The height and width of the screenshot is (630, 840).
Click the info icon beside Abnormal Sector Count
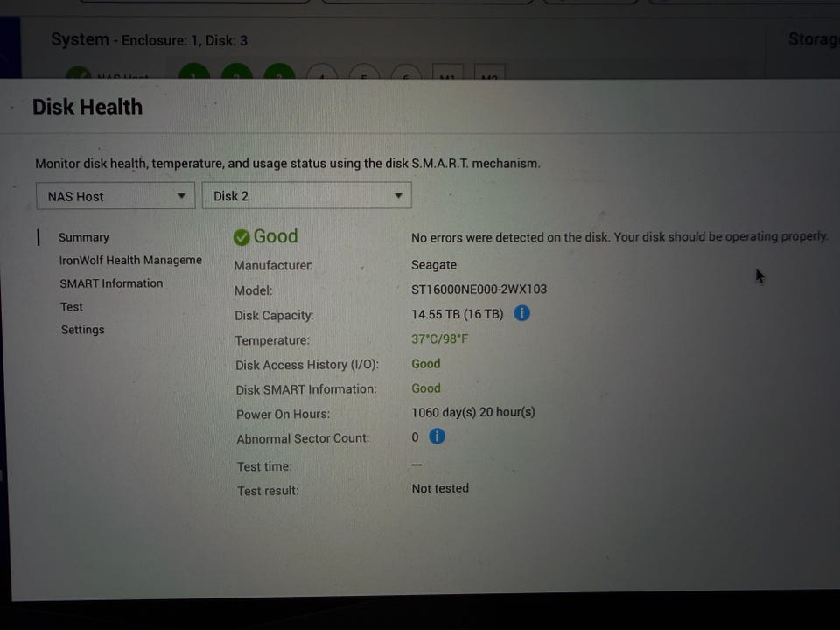pyautogui.click(x=437, y=437)
